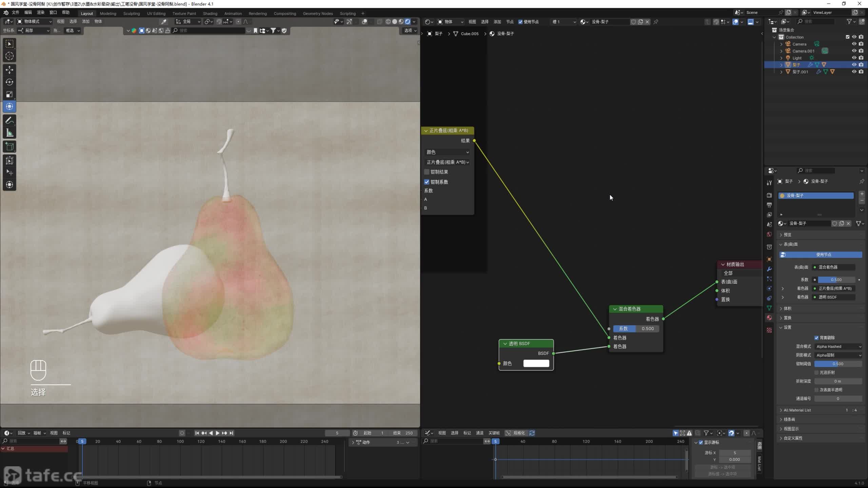The image size is (868, 488).
Task: Select the Add Cube tool
Action: (x=9, y=147)
